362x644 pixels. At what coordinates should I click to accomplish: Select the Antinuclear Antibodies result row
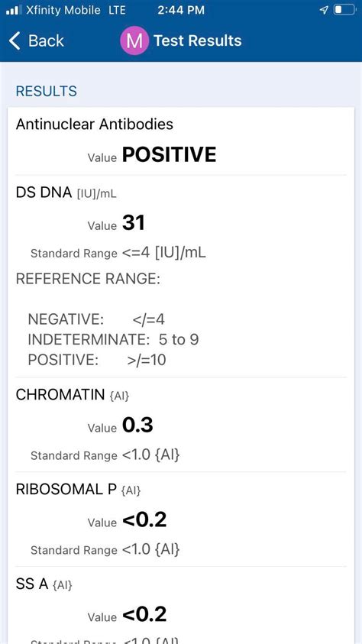point(181,141)
